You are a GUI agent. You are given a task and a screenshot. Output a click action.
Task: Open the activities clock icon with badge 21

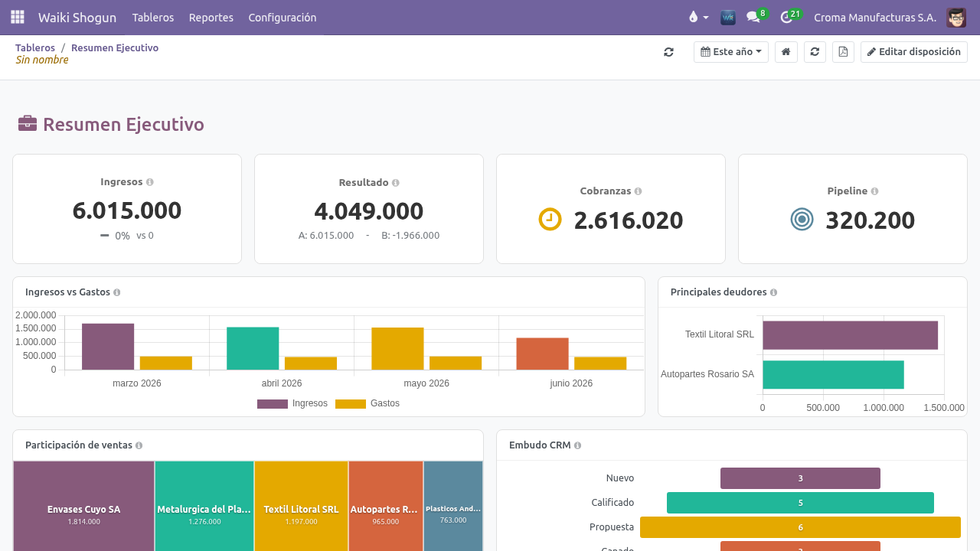click(x=787, y=17)
